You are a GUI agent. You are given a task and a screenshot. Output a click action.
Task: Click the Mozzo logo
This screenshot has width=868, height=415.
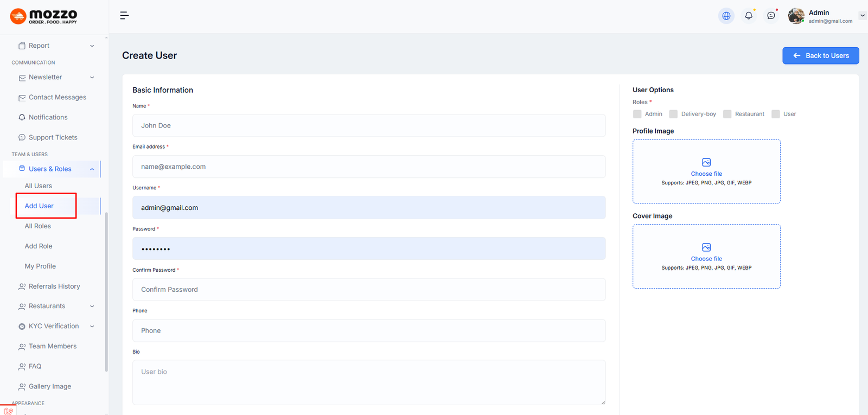click(43, 16)
